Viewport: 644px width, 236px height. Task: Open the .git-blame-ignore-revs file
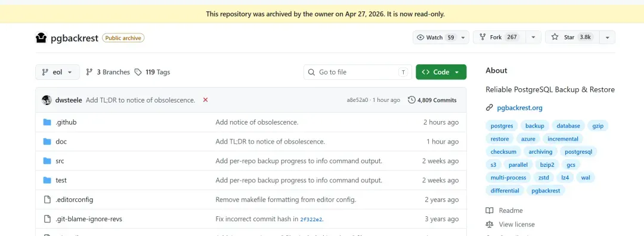click(89, 219)
